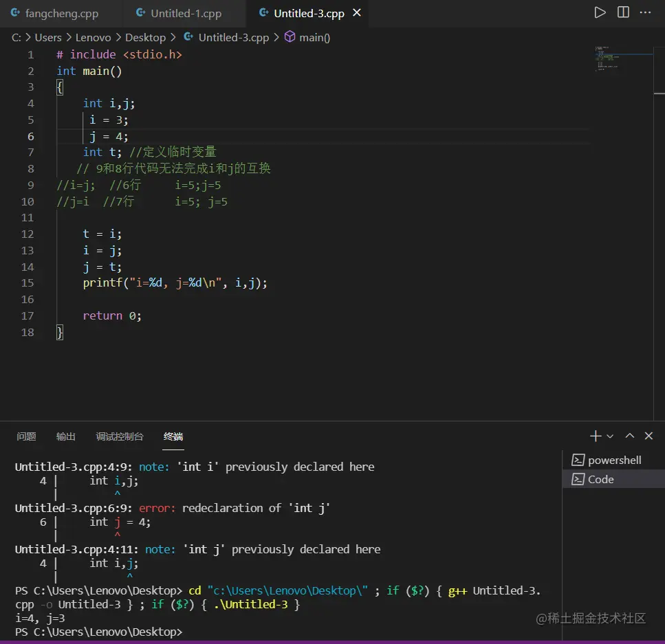Image resolution: width=665 pixels, height=644 pixels.
Task: Expand the launch profile dropdown arrow
Action: (x=610, y=436)
